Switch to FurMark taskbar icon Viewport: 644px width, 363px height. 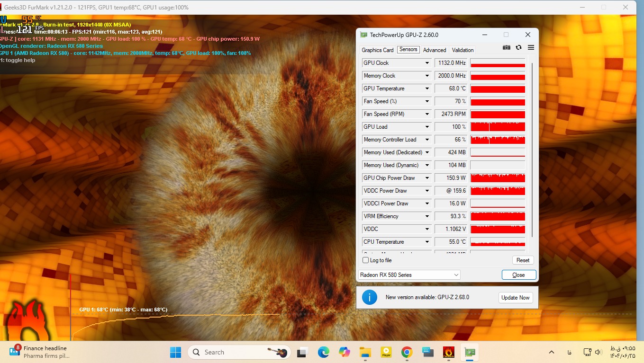coord(449,352)
